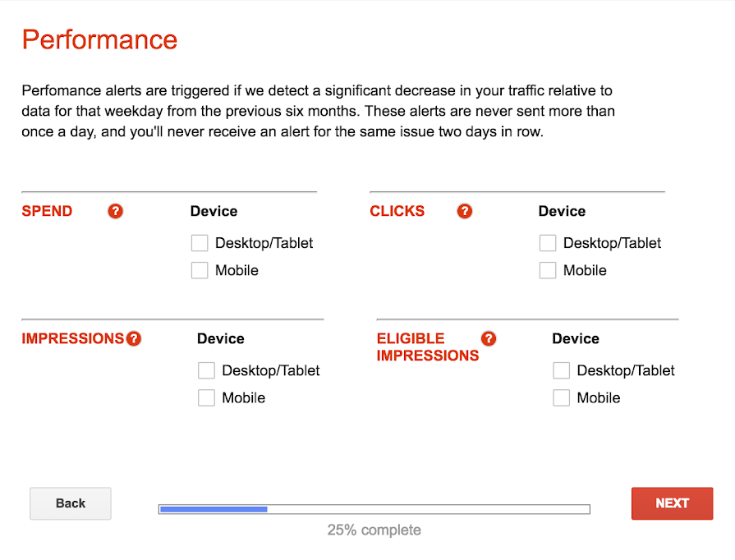Click the 25% complete status text
Viewport: 735px width, 560px height.
coord(374,530)
